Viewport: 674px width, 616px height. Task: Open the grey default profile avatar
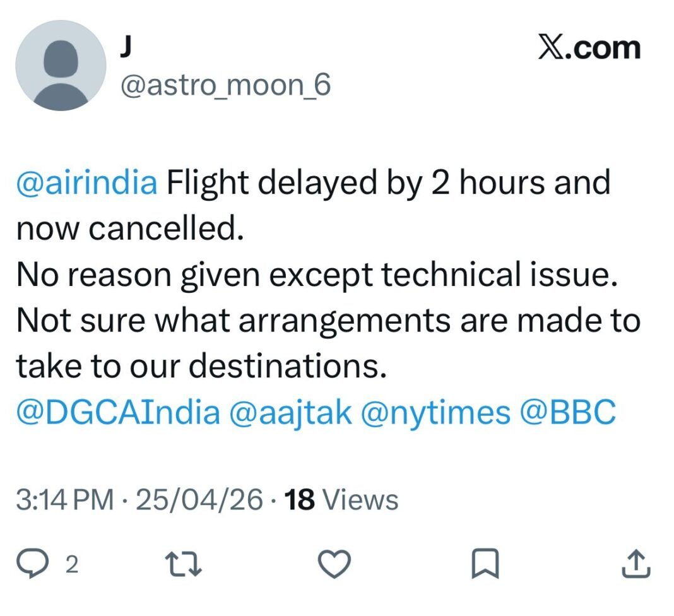point(61,66)
